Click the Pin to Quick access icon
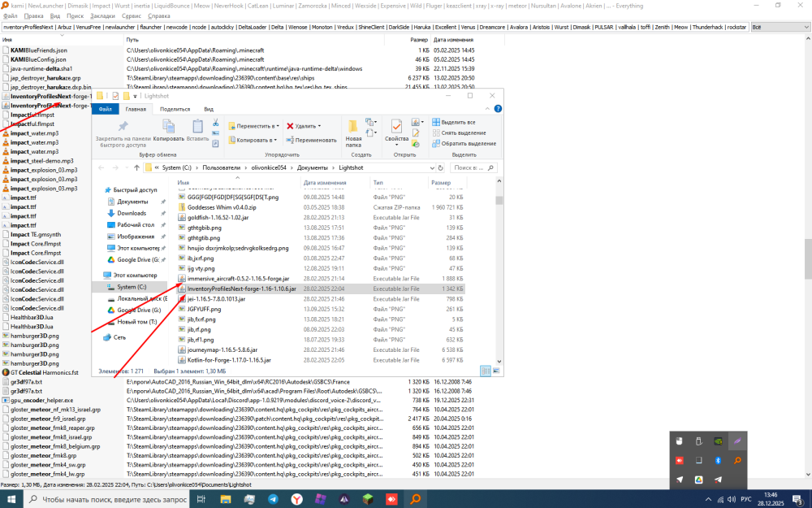The width and height of the screenshot is (812, 508). 123,126
